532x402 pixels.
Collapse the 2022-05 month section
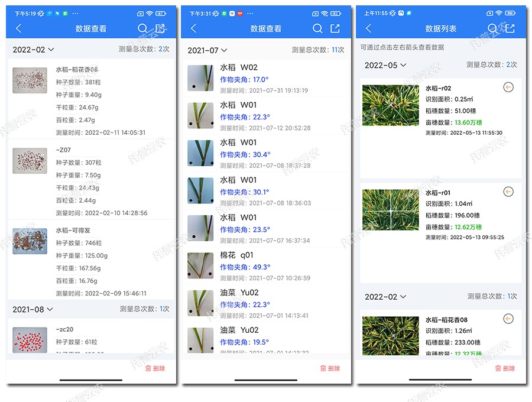(385, 64)
